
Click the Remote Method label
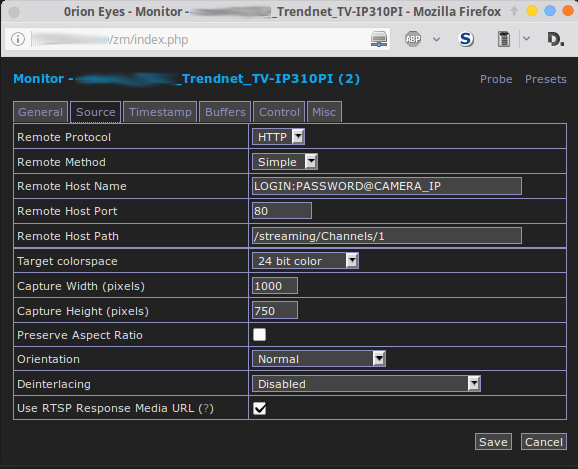(x=61, y=162)
